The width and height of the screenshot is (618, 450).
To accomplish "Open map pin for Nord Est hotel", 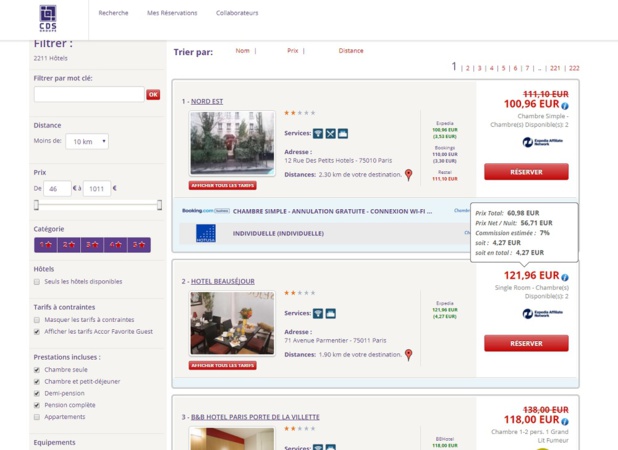I will (x=408, y=175).
